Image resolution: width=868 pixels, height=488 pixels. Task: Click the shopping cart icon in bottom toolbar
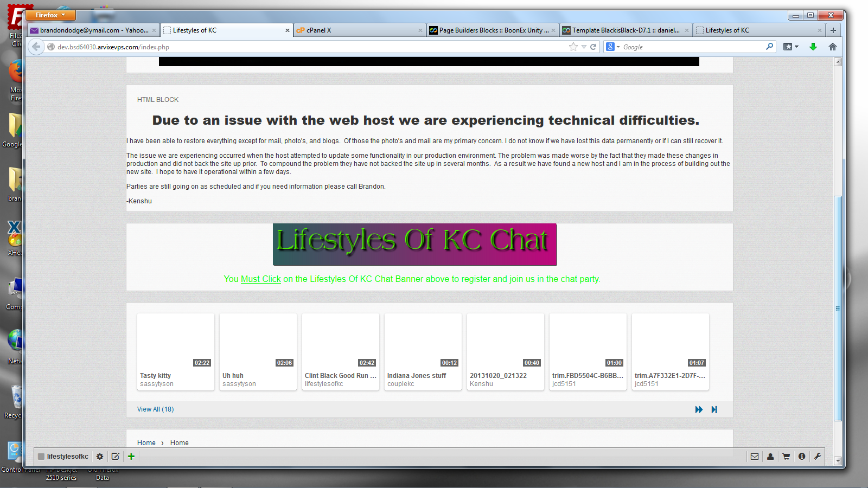tap(786, 457)
